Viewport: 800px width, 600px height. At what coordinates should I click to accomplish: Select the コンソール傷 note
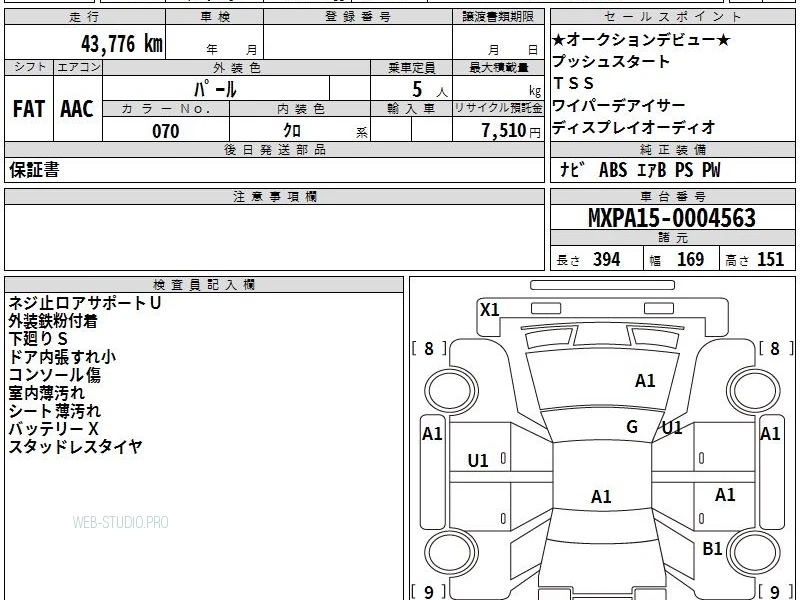[x=55, y=374]
